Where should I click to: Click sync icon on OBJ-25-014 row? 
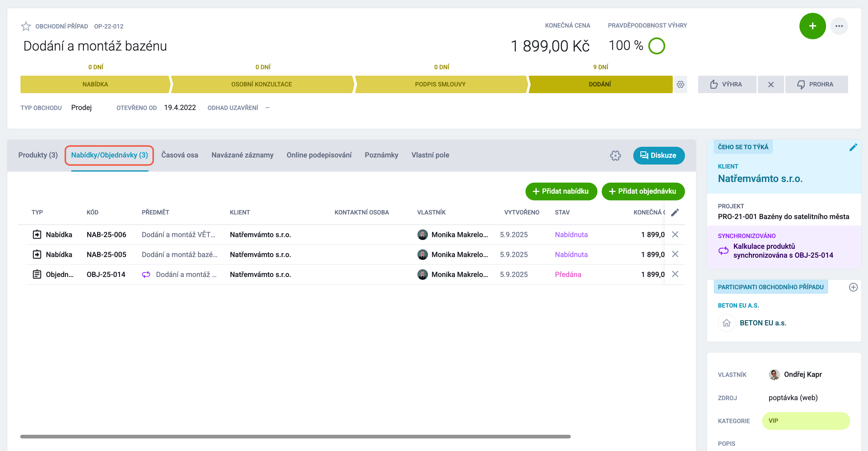[146, 274]
